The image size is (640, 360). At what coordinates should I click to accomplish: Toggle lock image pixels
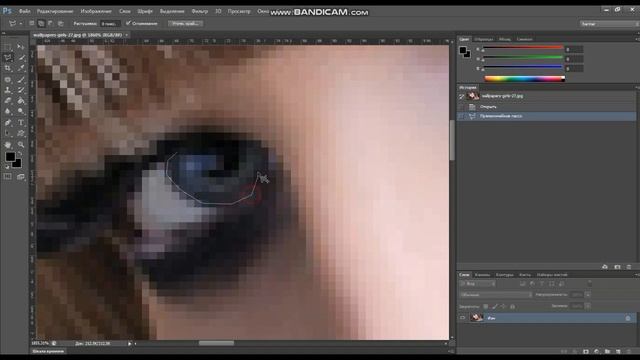point(495,306)
